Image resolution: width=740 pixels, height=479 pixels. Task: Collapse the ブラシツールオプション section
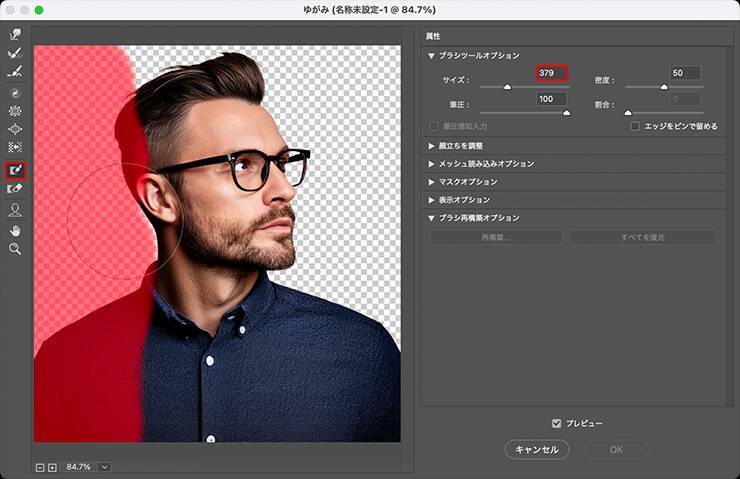[x=431, y=56]
